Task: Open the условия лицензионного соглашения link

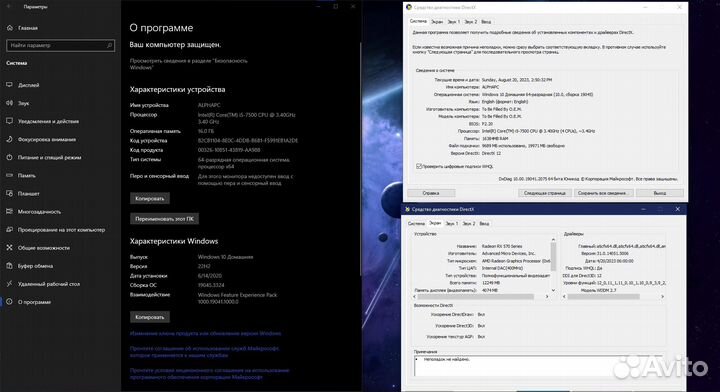Action: pyautogui.click(x=209, y=373)
